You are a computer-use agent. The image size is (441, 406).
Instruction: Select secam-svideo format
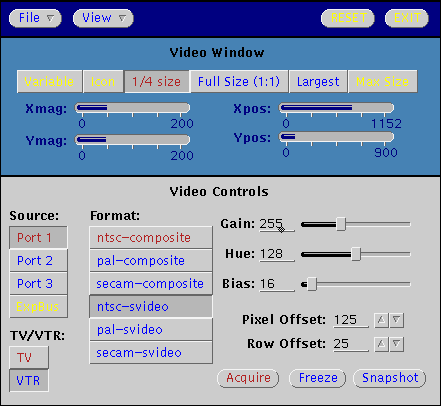click(x=151, y=353)
